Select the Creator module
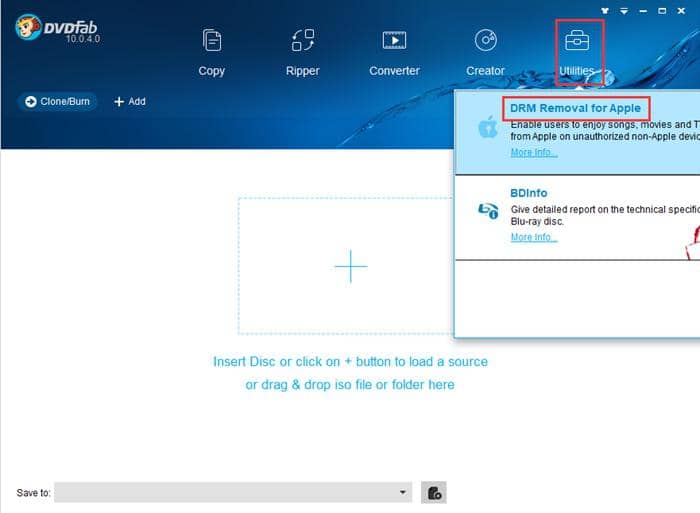 [485, 53]
